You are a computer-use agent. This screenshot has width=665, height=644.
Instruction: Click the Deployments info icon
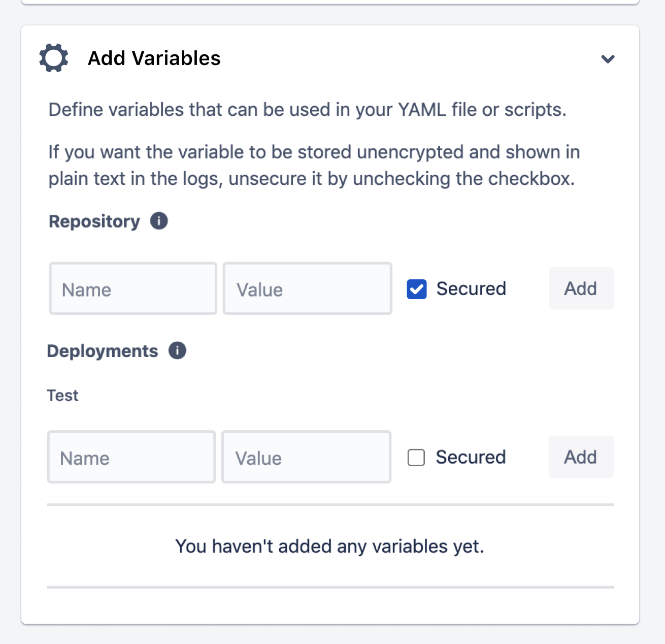tap(177, 350)
